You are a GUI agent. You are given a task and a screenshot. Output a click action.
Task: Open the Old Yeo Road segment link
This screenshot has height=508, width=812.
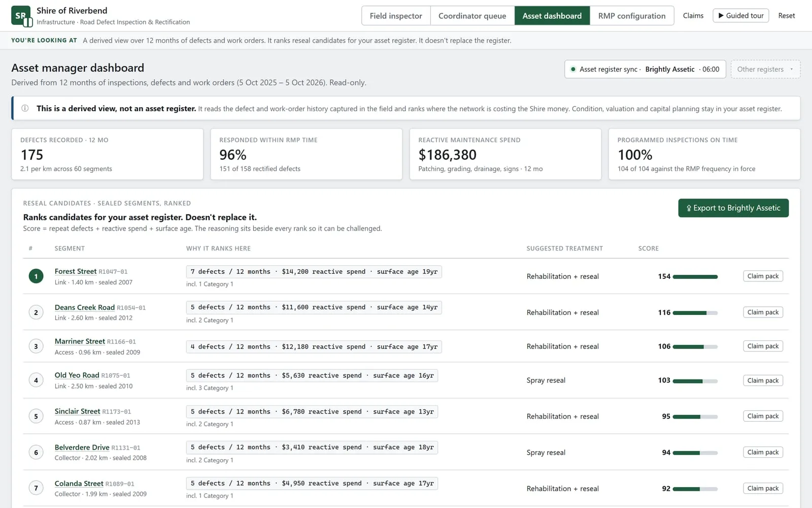[77, 375]
